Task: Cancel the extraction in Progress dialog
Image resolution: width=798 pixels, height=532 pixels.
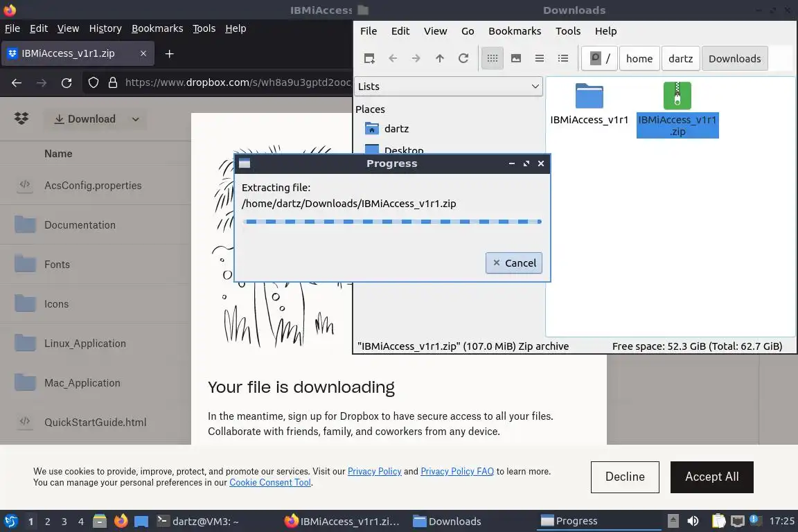Action: point(514,263)
